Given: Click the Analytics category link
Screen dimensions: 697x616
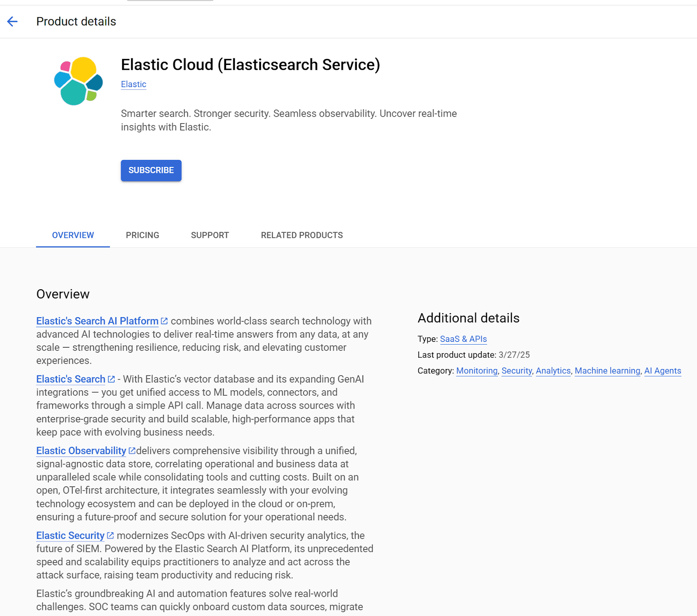Looking at the screenshot, I should 553,371.
